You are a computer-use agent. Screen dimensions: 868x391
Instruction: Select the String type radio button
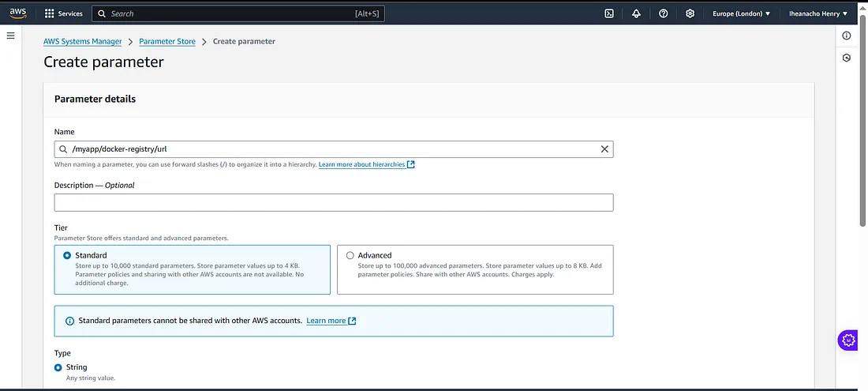pyautogui.click(x=58, y=367)
